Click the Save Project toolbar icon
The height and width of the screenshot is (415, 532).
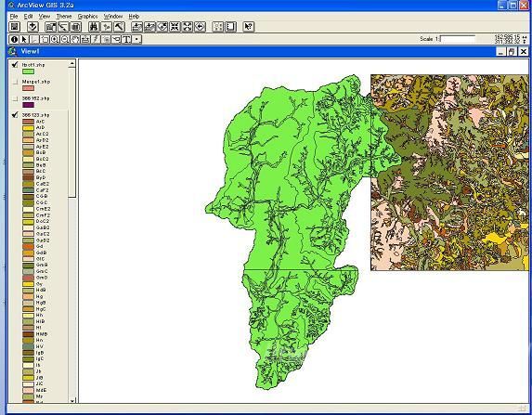click(14, 27)
